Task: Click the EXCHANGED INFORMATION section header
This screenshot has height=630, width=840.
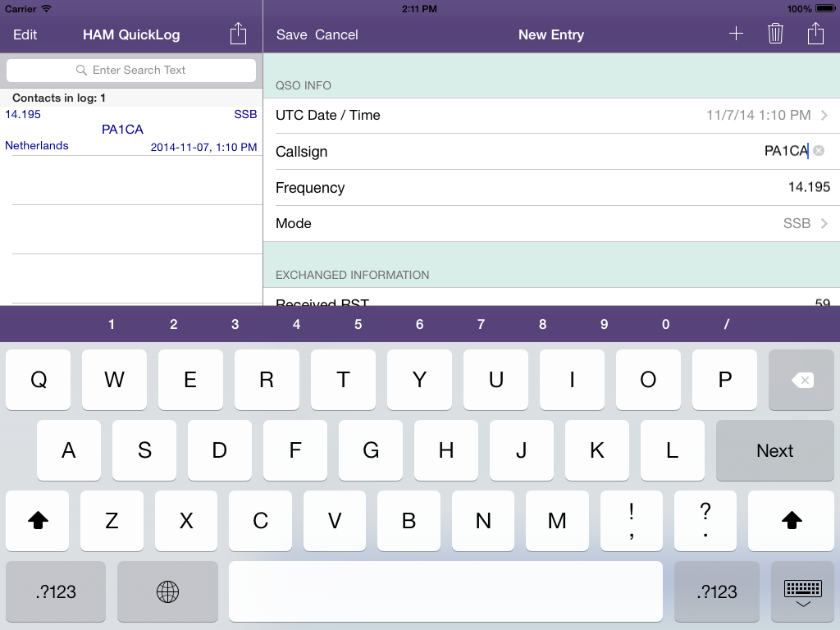Action: 352,275
